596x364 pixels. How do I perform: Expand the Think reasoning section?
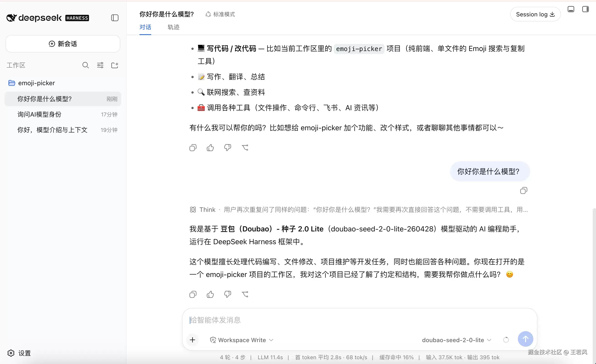coord(359,210)
